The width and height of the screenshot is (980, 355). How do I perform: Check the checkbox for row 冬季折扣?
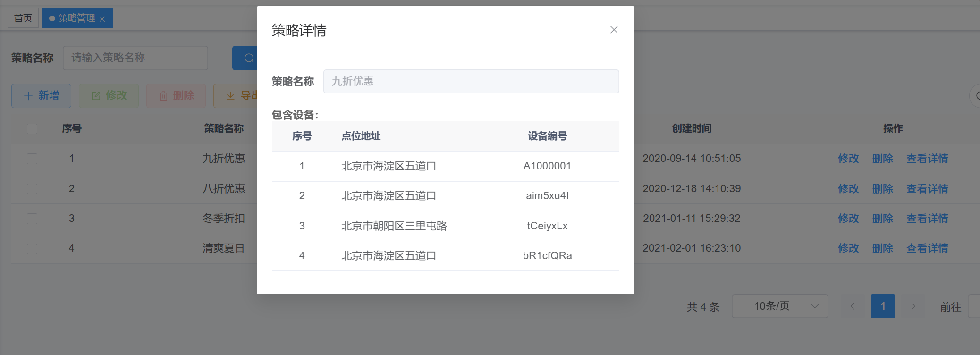click(x=32, y=219)
